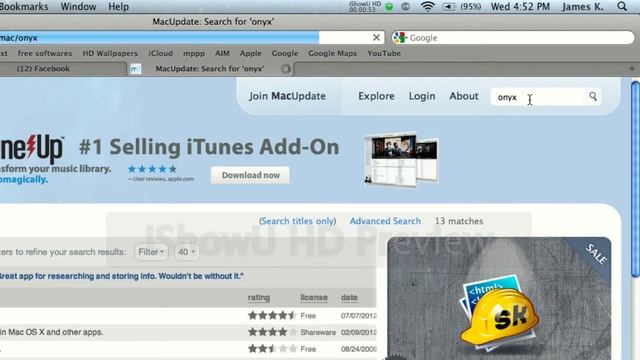Click the Download now ad button
This screenshot has width=640, height=360.
(x=250, y=175)
